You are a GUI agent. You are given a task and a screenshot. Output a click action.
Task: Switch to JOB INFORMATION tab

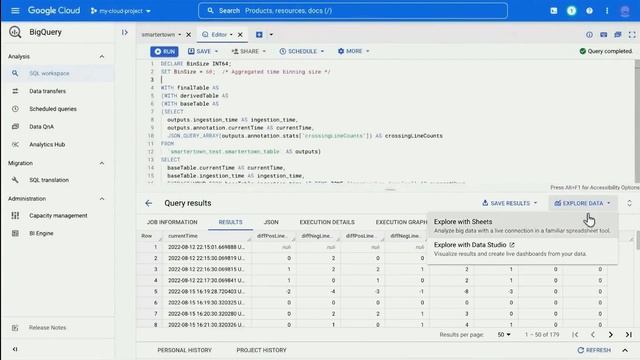172,222
